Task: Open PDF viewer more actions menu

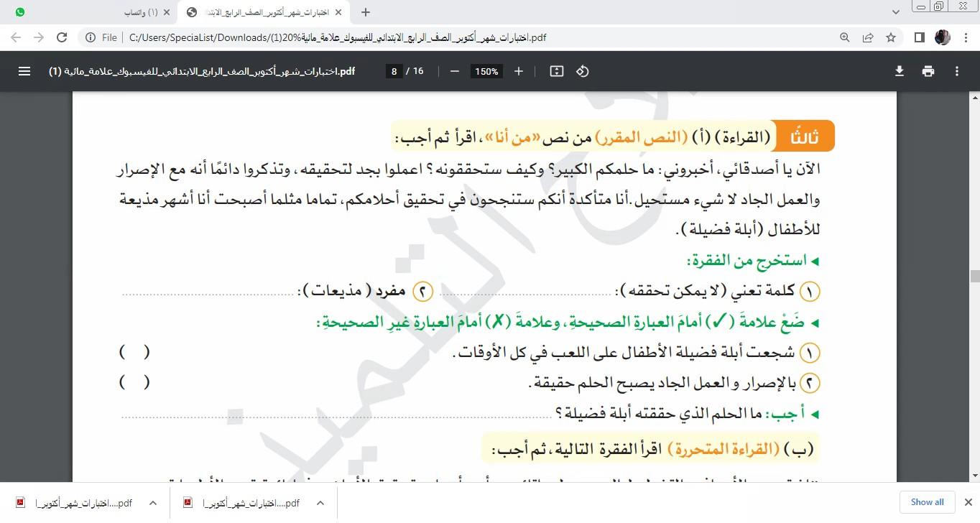Action: coord(957,71)
